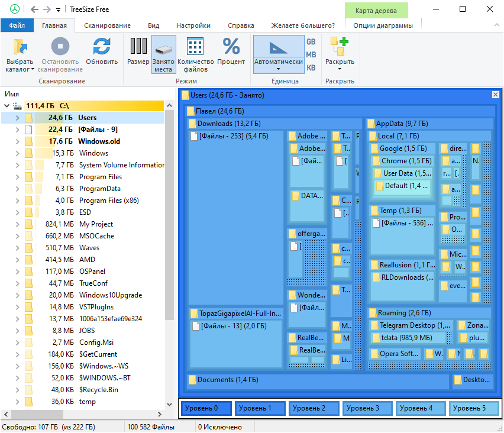This screenshot has width=504, height=433.
Task: Click the Желаете большего? tab link
Action: (x=303, y=25)
